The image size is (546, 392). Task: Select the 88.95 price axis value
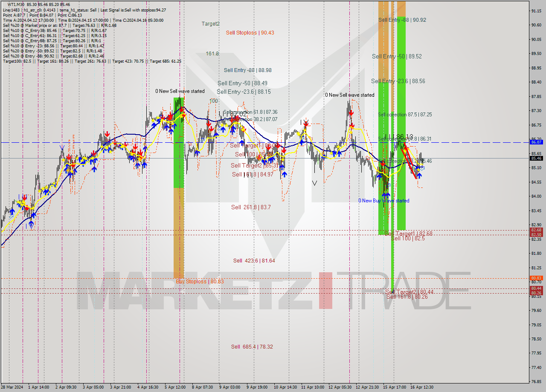coord(536,68)
